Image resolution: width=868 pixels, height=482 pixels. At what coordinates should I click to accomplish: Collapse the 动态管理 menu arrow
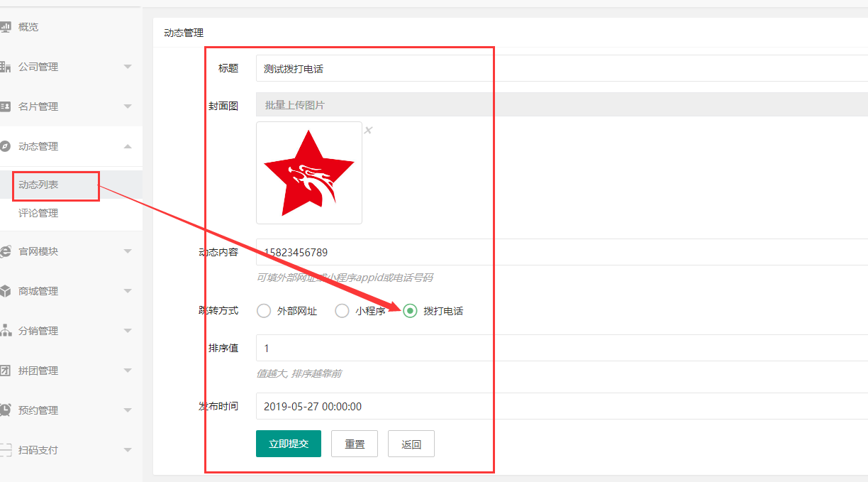pos(128,146)
